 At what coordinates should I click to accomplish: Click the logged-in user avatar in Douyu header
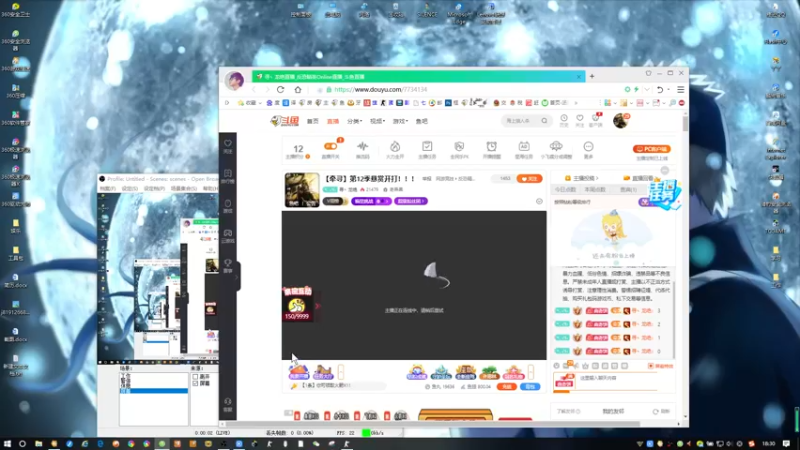click(620, 121)
